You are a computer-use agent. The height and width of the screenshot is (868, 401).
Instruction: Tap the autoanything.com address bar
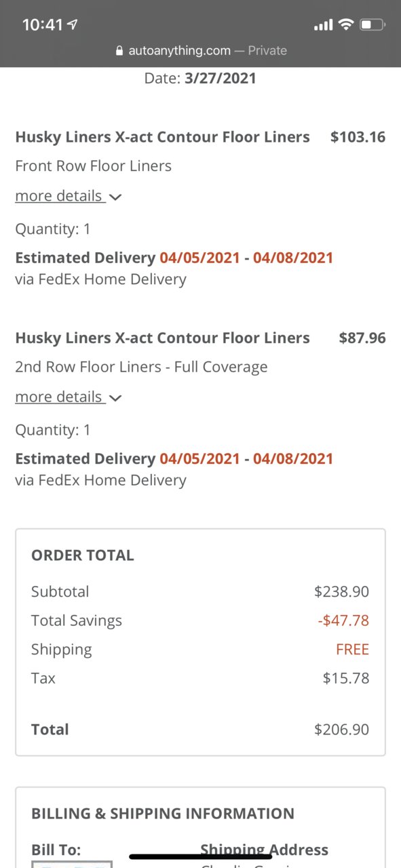201,51
